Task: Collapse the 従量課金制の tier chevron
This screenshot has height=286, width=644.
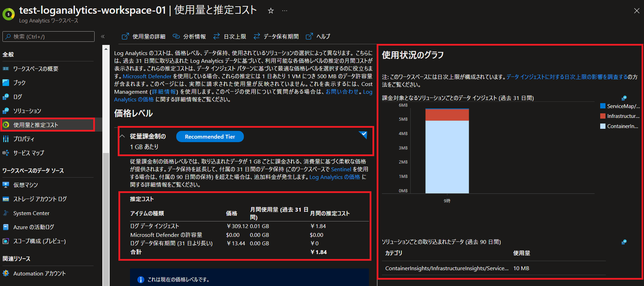Action: [x=122, y=136]
